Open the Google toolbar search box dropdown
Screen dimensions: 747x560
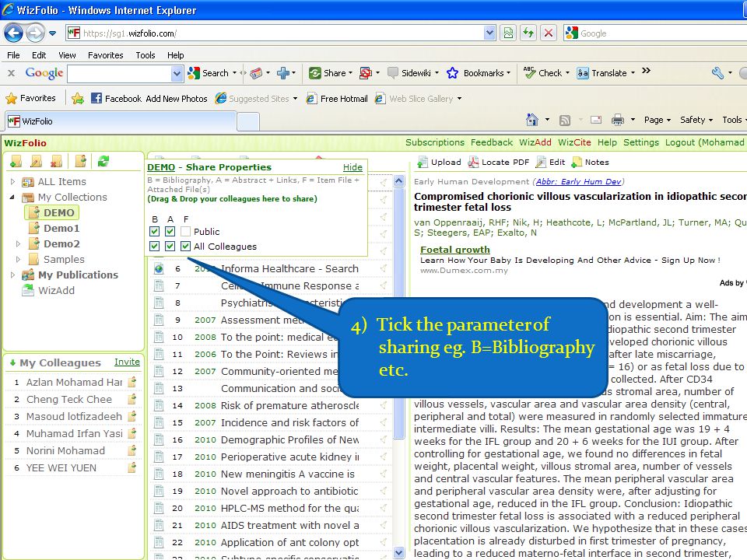pyautogui.click(x=177, y=73)
